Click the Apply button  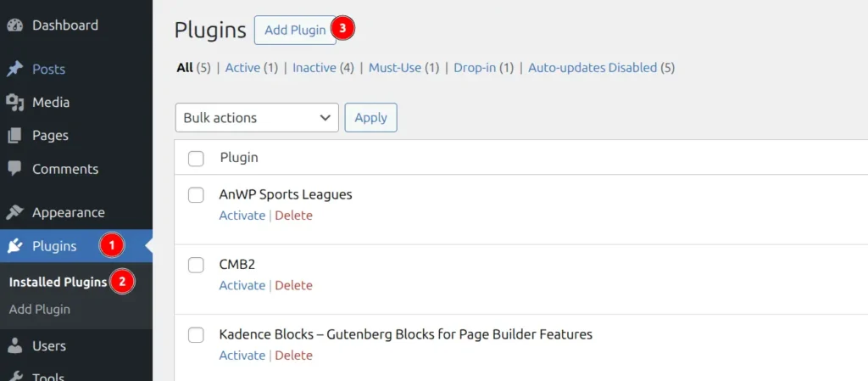(x=371, y=117)
